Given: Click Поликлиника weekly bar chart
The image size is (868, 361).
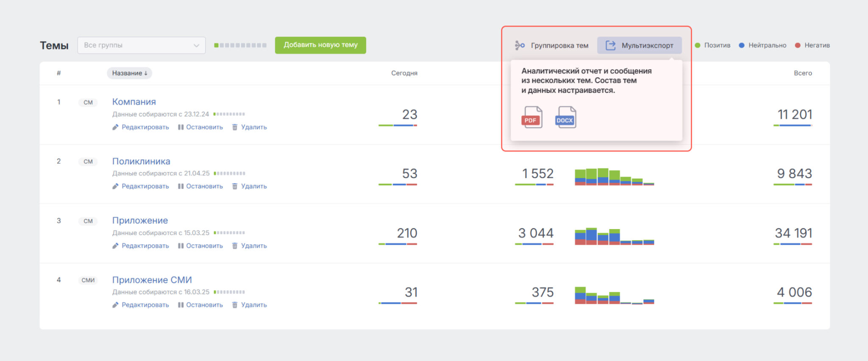Looking at the screenshot, I should pos(615,177).
